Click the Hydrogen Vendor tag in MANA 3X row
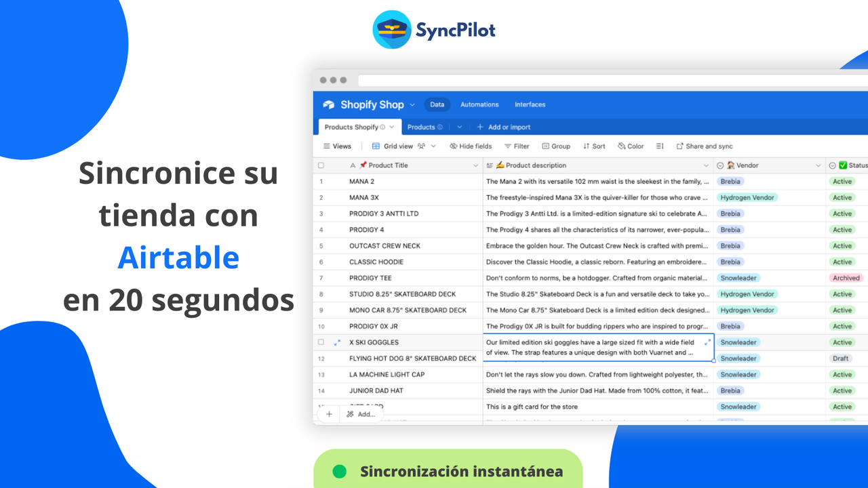Viewport: 868px width, 488px height. tap(747, 198)
